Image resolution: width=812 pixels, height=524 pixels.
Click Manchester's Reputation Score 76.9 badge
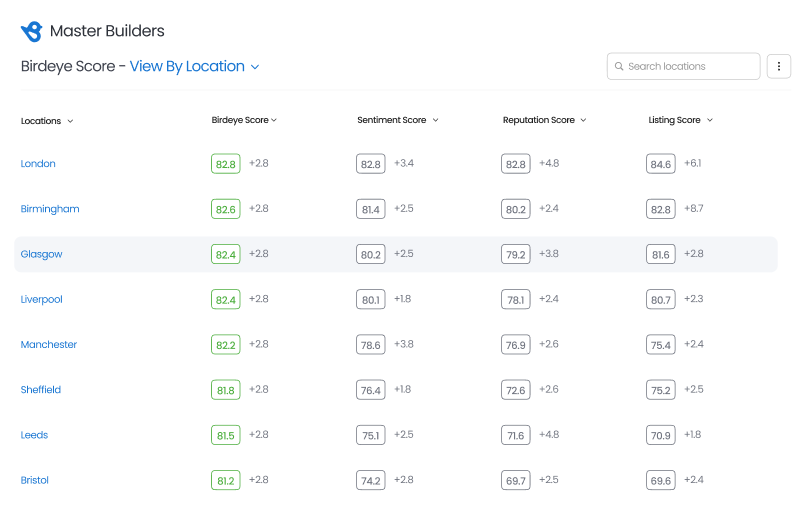pyautogui.click(x=516, y=345)
